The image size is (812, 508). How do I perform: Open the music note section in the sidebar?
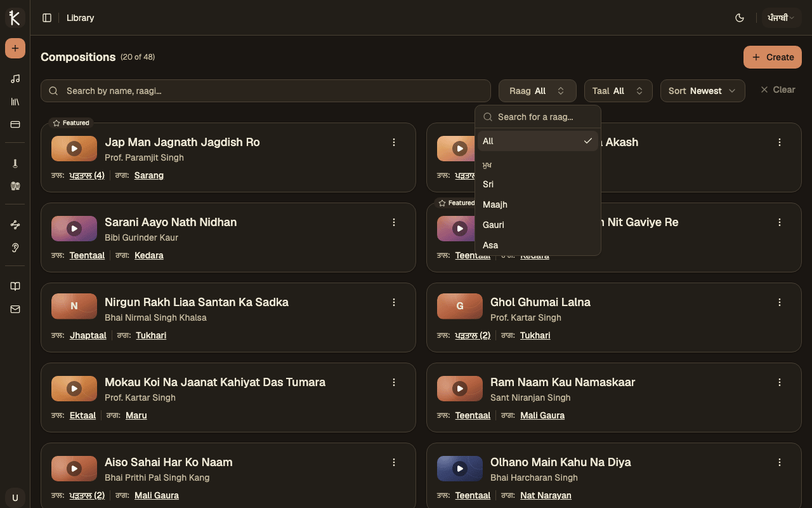point(15,79)
